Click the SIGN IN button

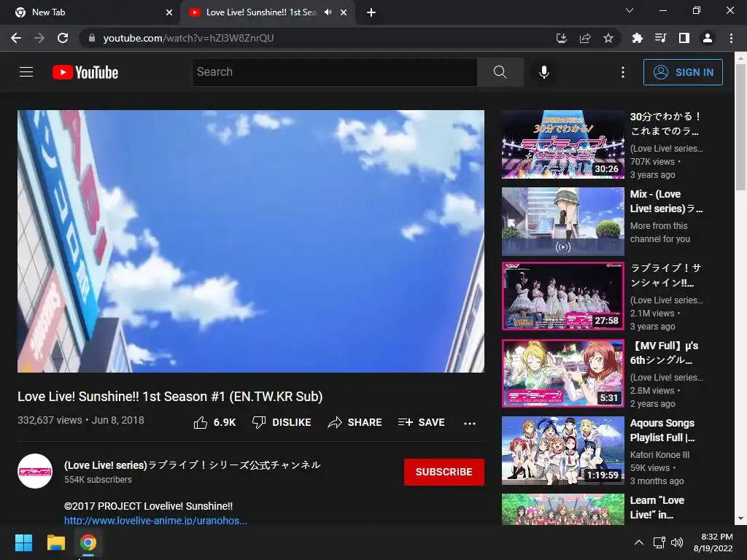click(x=683, y=72)
